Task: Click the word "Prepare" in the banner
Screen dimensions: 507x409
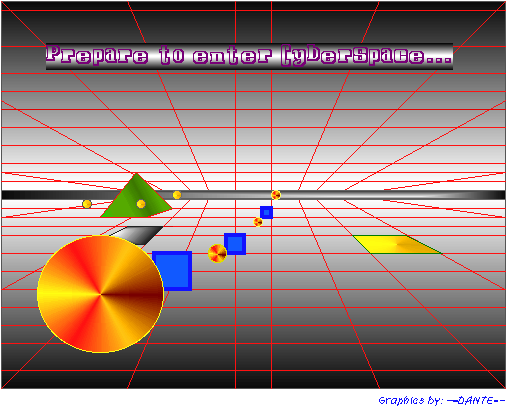Action: click(x=97, y=55)
